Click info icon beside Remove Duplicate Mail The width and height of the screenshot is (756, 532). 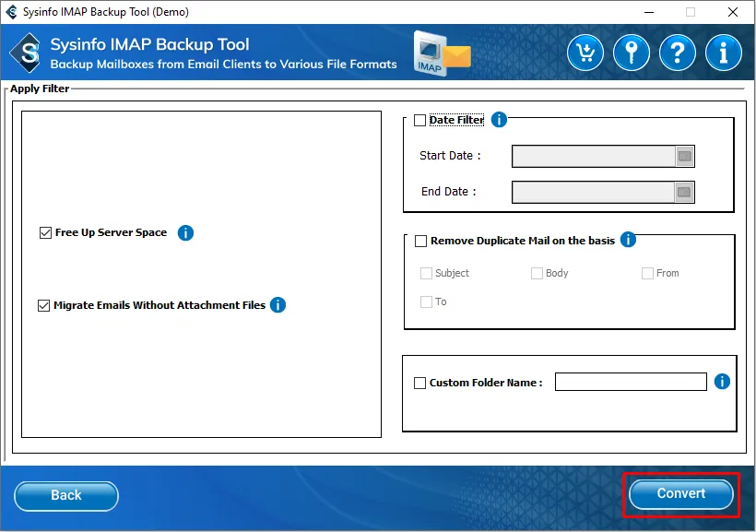pyautogui.click(x=628, y=240)
